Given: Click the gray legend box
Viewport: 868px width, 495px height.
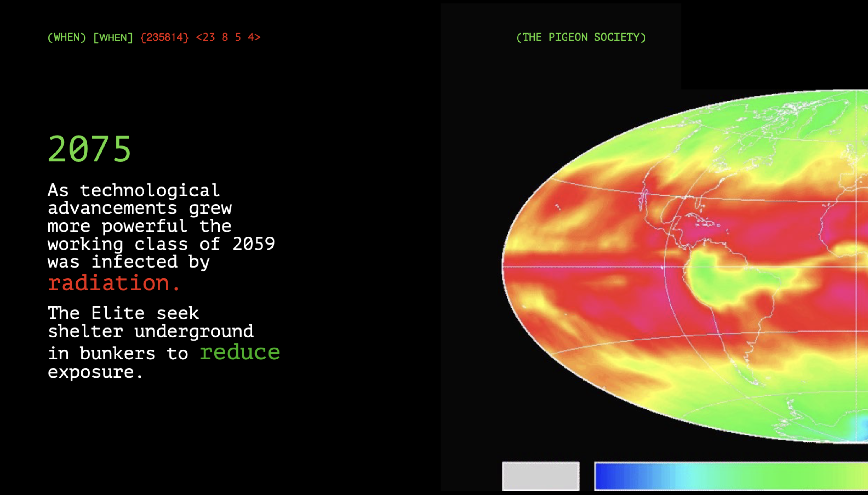Looking at the screenshot, I should coord(540,476).
